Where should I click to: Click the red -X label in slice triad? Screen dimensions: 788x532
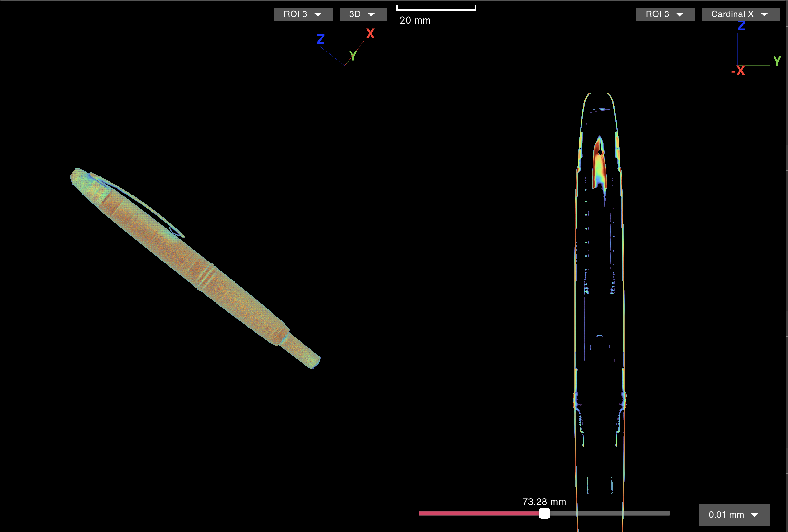pyautogui.click(x=738, y=71)
